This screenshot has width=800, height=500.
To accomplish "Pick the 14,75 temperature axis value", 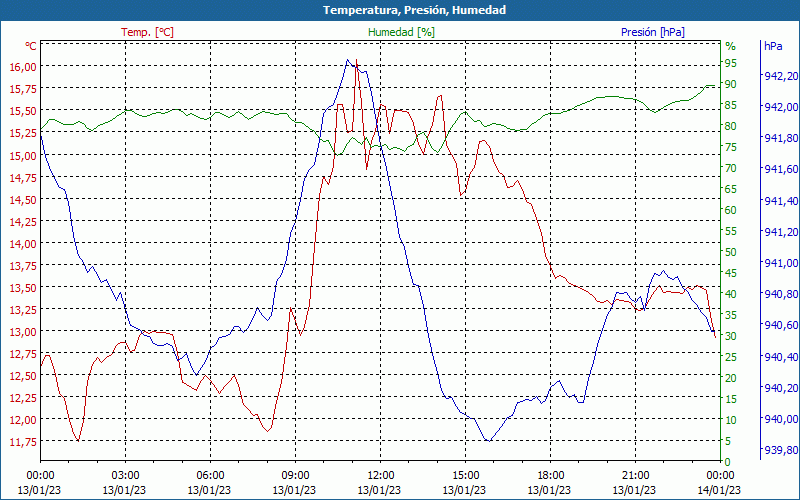I will (x=23, y=178).
